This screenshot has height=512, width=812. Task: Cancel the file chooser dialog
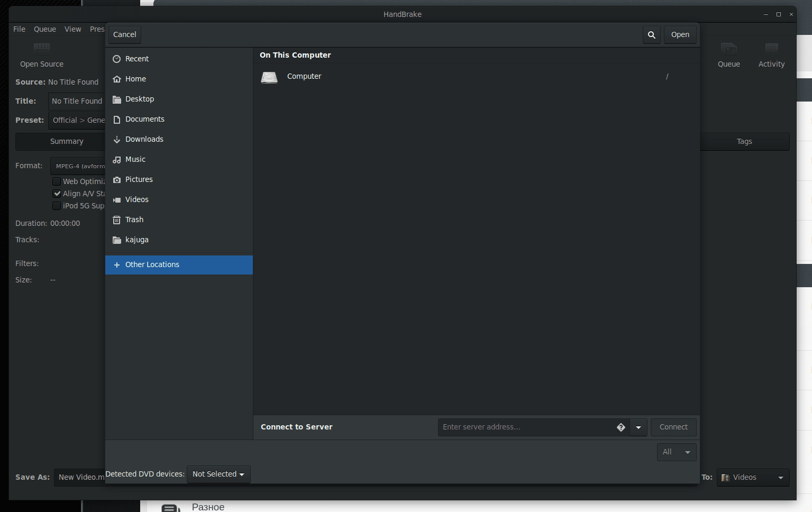(x=125, y=35)
